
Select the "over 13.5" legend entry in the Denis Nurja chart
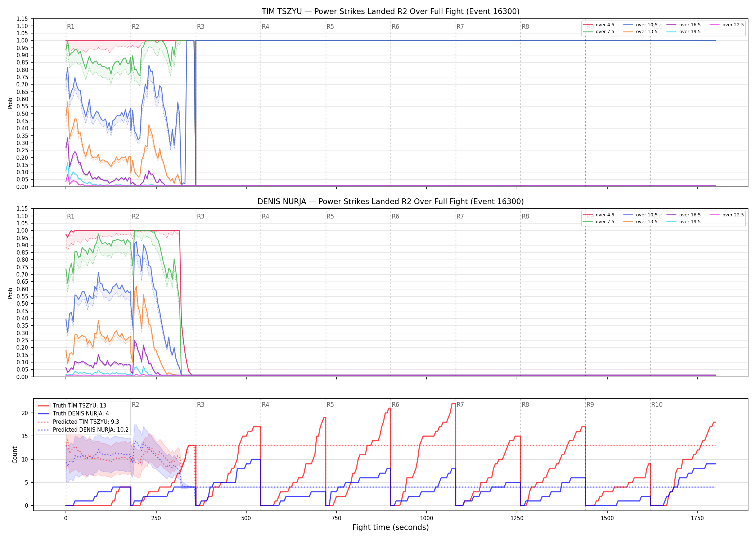click(640, 222)
